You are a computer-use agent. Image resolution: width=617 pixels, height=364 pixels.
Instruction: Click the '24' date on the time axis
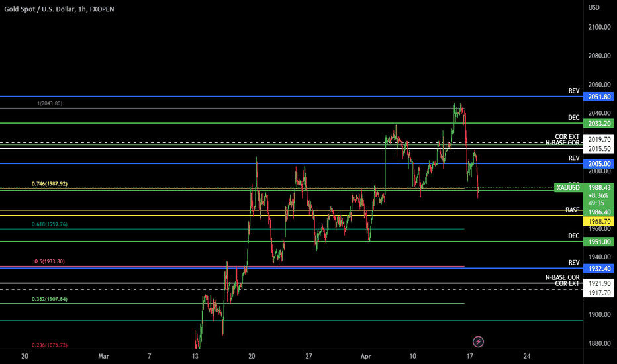pos(527,357)
